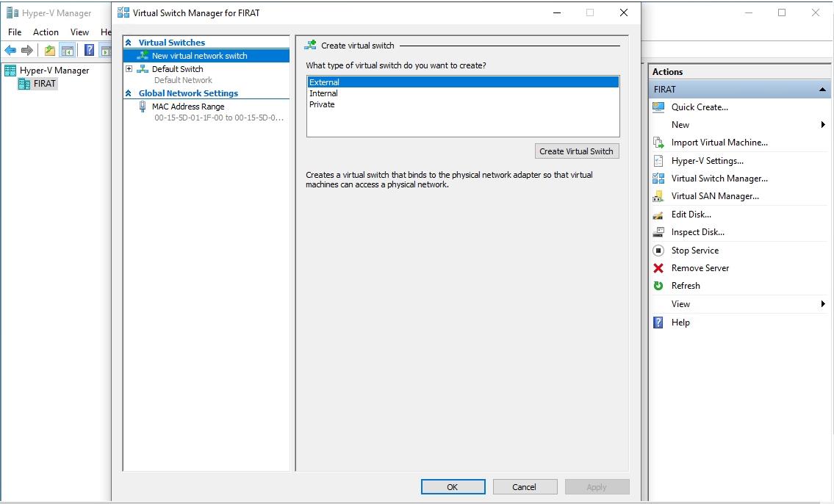Click the FIRAT server icon in tree
This screenshot has width=834, height=504.
click(24, 84)
